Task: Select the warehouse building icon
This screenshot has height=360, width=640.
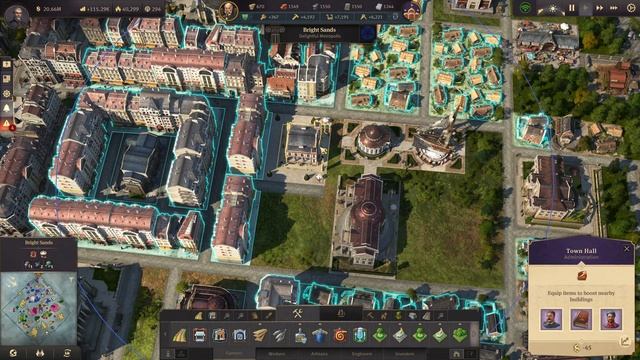Action: (220, 336)
